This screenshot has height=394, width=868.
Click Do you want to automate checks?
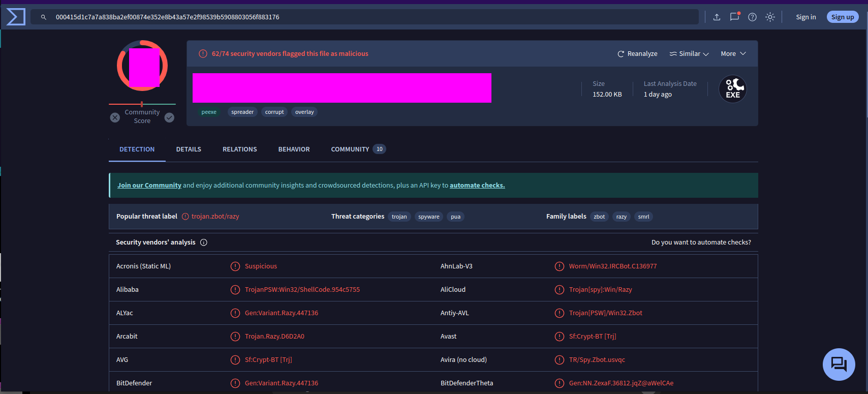click(701, 243)
